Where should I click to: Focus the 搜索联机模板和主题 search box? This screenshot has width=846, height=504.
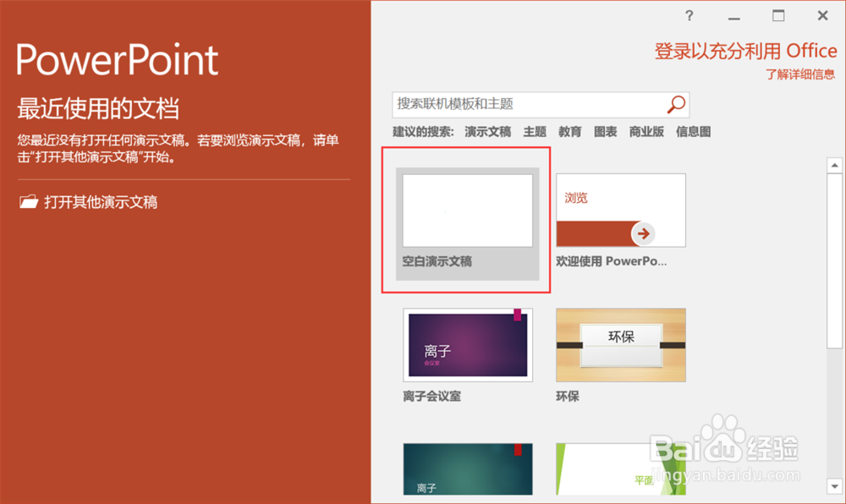(x=541, y=105)
